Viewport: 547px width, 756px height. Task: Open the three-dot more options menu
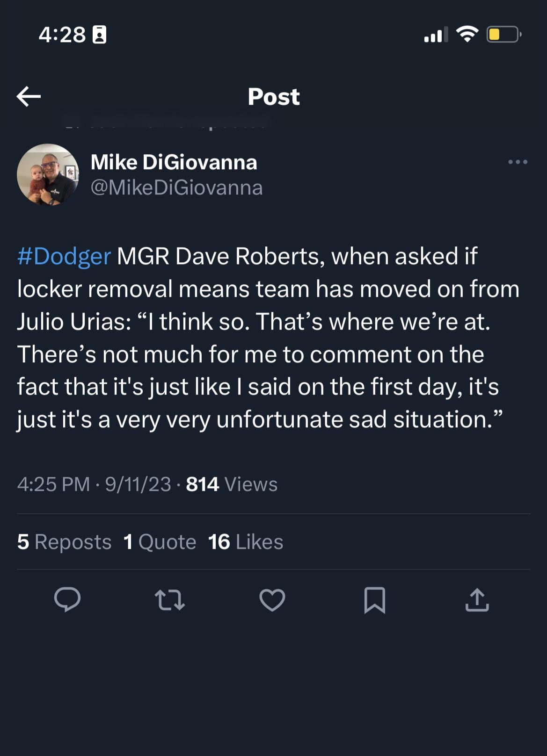[x=518, y=162]
